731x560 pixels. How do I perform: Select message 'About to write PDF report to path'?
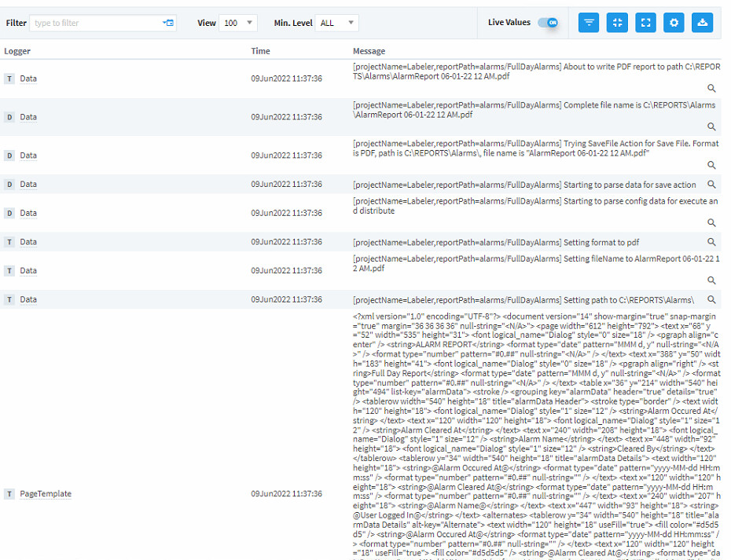click(x=536, y=71)
